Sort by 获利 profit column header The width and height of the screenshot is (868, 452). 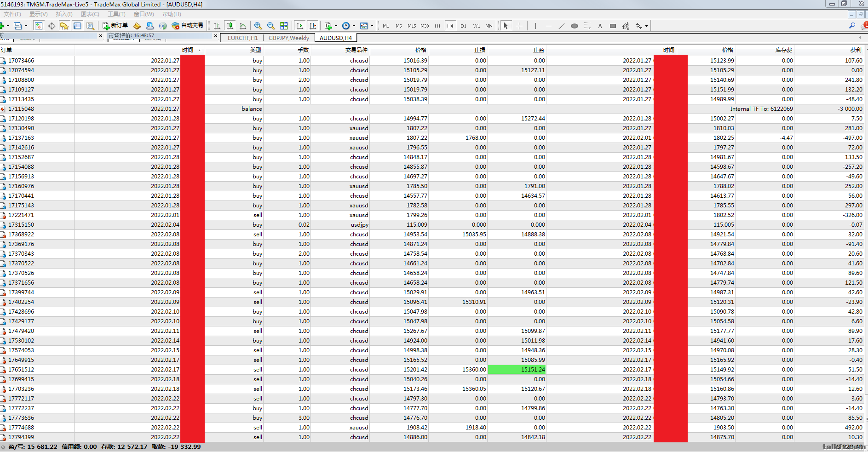click(856, 50)
